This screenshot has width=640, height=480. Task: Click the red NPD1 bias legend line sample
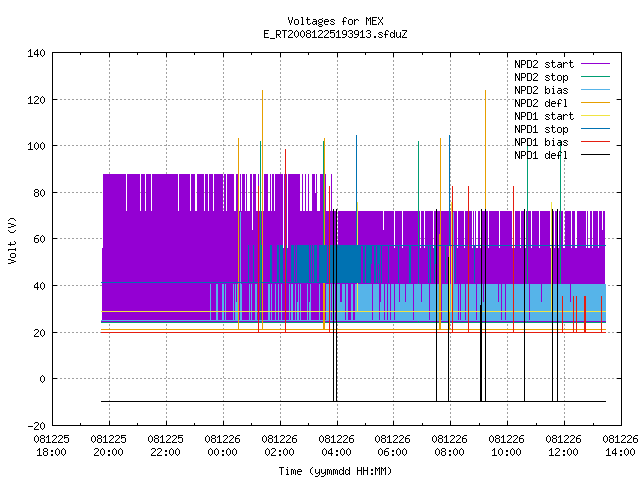595,142
